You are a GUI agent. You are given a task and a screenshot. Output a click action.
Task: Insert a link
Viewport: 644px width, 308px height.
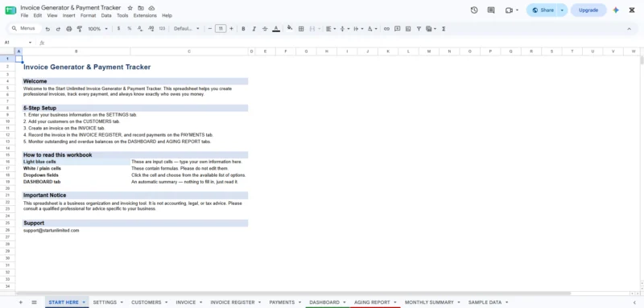[386, 29]
